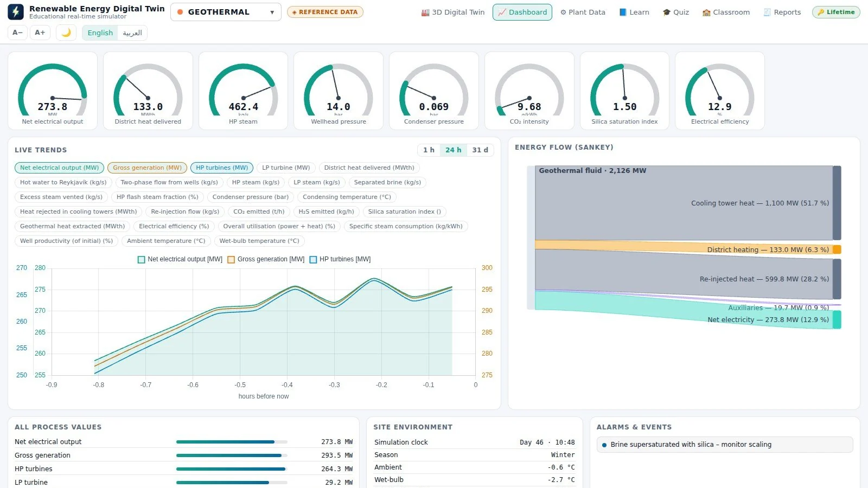
Task: Decrease font size with A− button
Action: (x=18, y=33)
